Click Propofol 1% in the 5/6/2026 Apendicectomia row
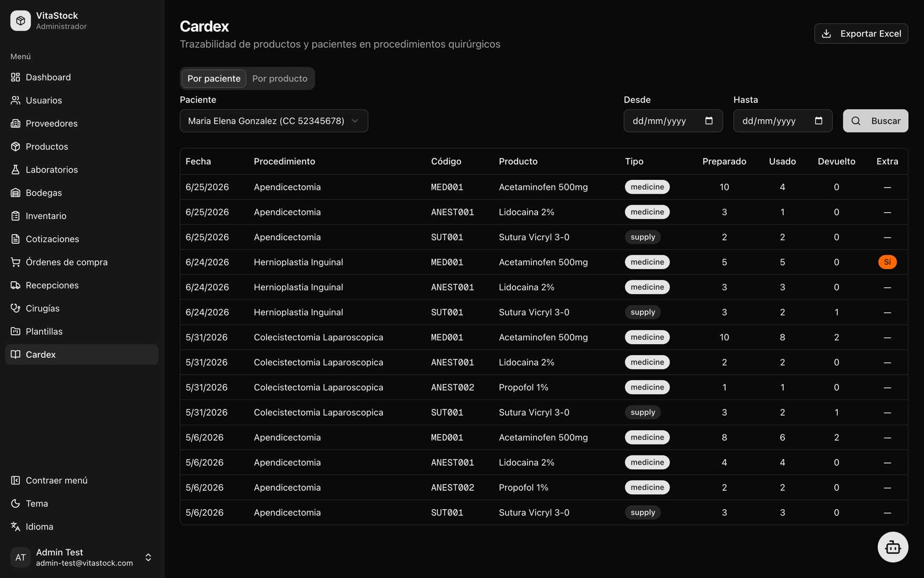This screenshot has height=578, width=924. [523, 488]
